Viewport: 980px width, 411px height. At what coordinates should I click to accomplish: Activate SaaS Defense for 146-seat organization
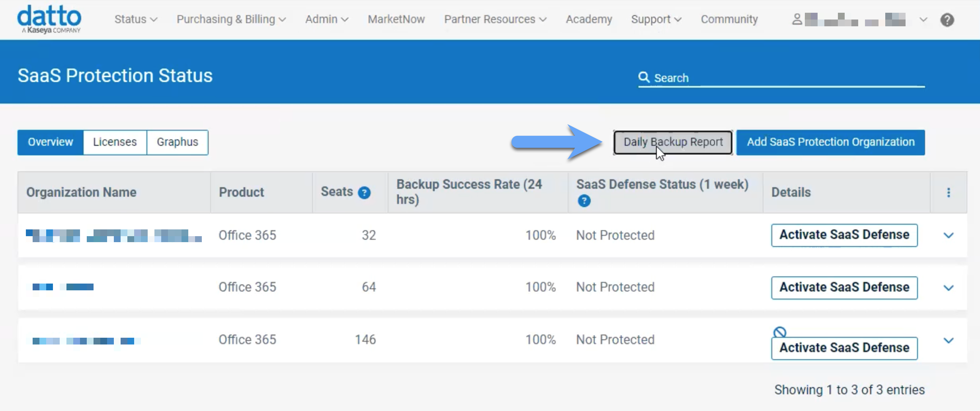coord(844,348)
